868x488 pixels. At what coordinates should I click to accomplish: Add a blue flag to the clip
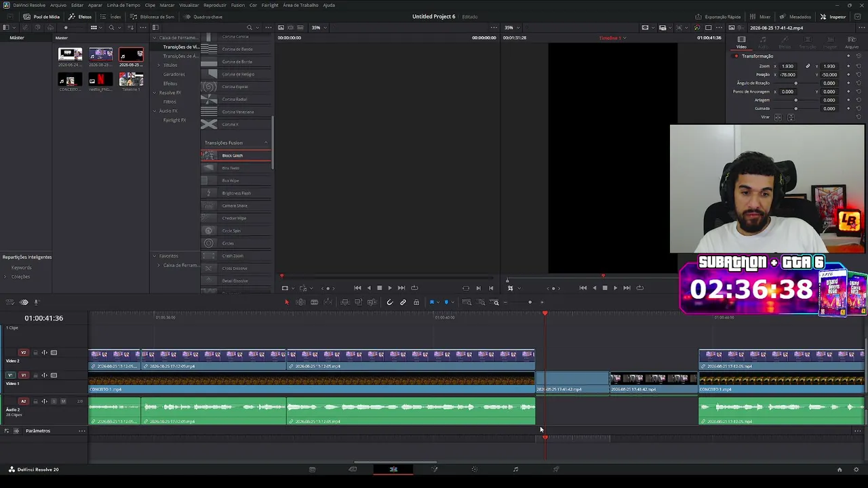tap(431, 302)
